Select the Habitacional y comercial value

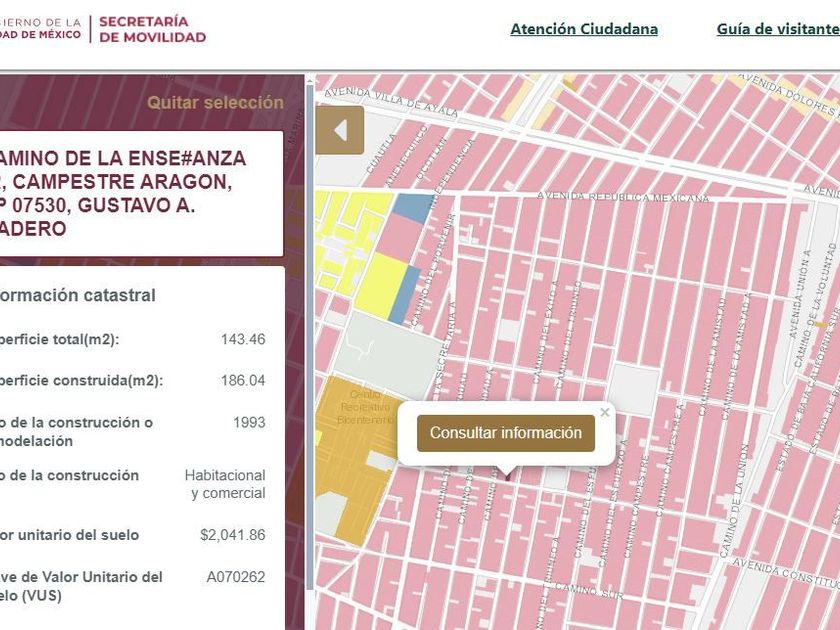pyautogui.click(x=225, y=484)
